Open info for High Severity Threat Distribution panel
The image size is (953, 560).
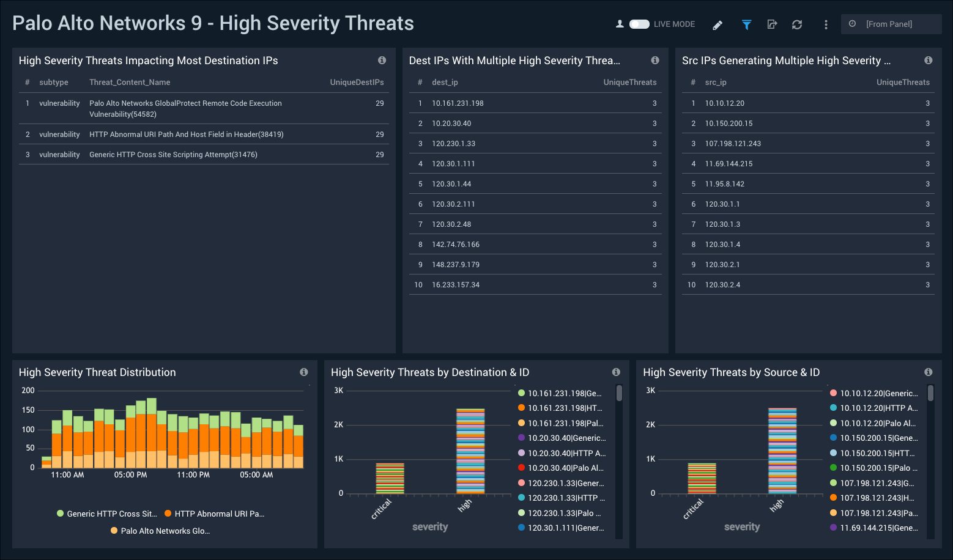pos(304,372)
